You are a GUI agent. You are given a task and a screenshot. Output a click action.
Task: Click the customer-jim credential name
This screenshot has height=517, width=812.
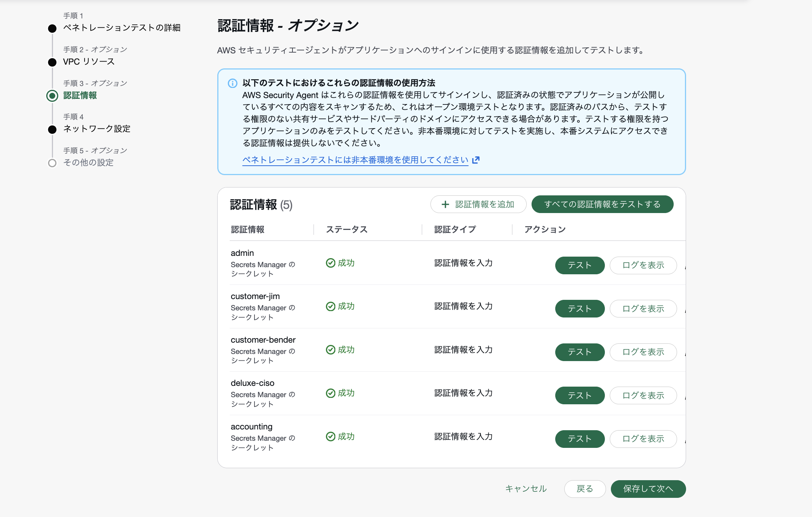point(255,296)
